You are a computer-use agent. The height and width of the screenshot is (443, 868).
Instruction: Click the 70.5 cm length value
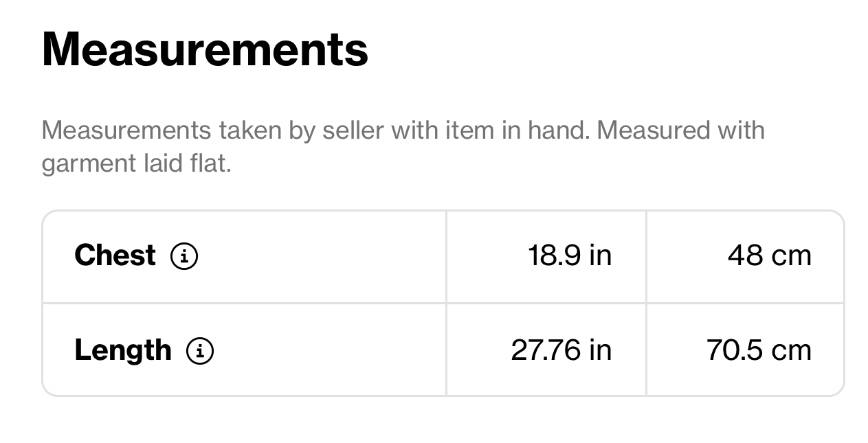759,350
